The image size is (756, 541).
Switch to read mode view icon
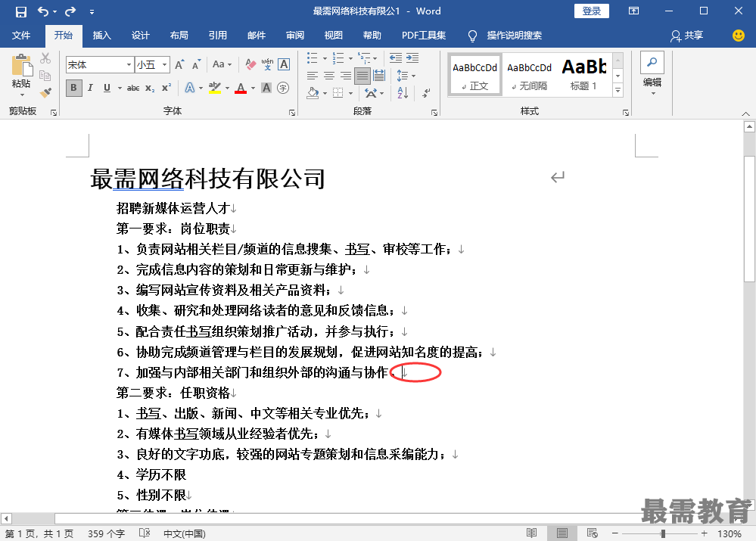click(x=531, y=533)
